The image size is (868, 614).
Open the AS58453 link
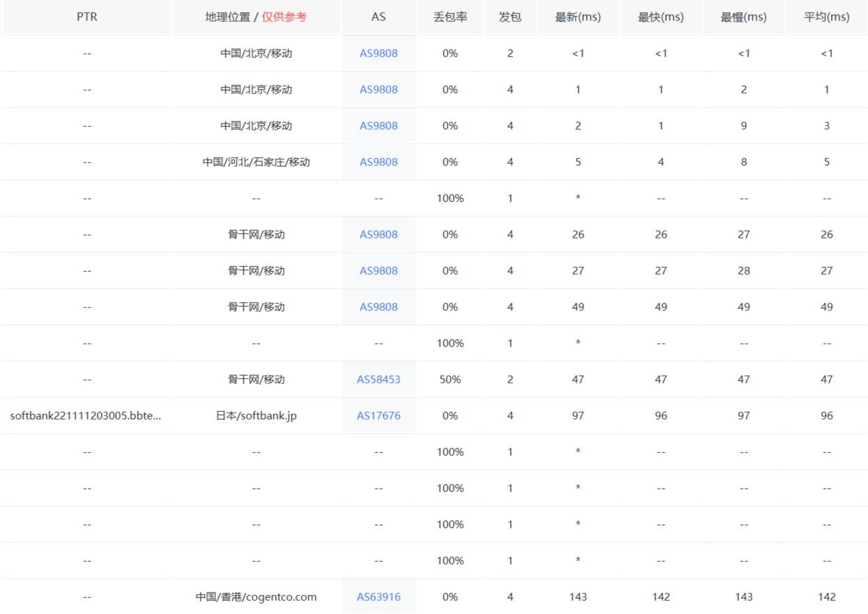pos(378,379)
